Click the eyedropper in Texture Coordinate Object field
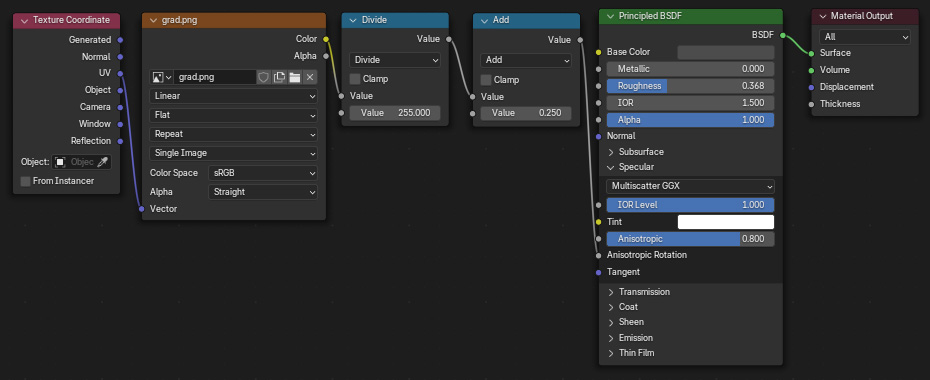 click(103, 162)
